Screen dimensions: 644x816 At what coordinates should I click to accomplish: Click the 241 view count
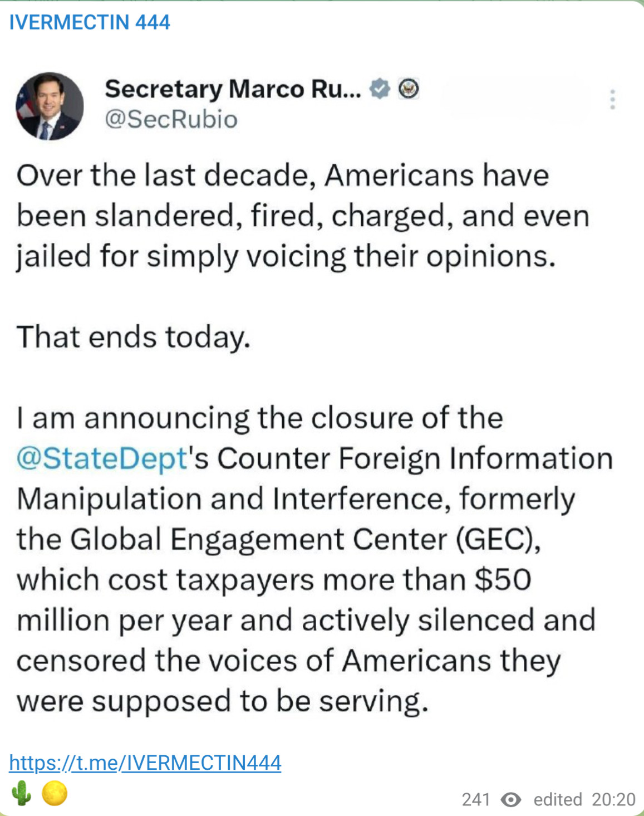click(475, 800)
